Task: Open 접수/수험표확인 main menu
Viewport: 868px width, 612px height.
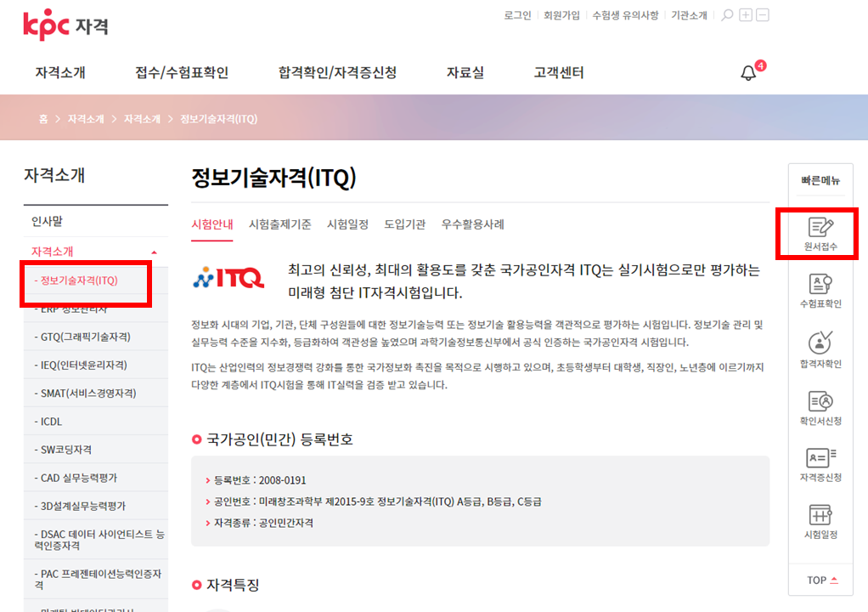Action: [182, 72]
